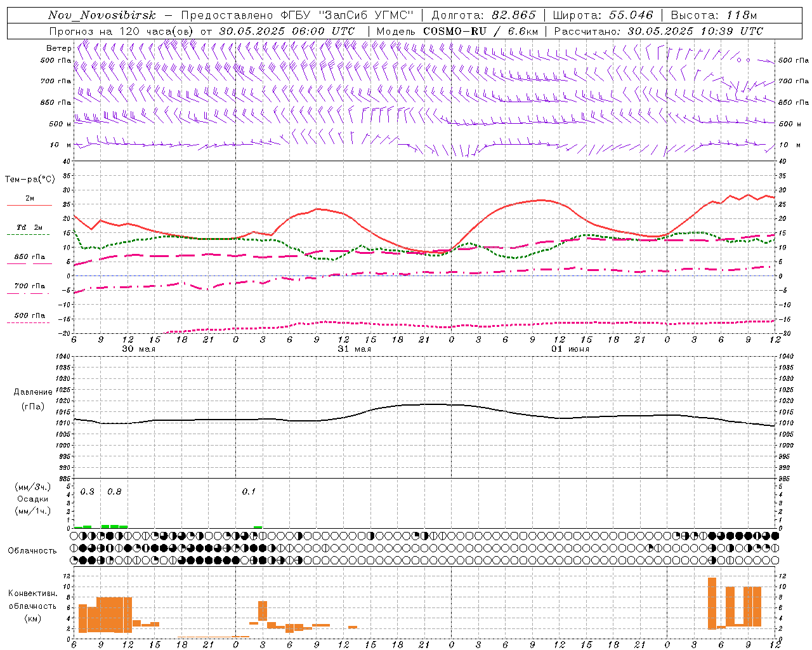Select the 'Предоставлено ФГБУ "ЗапСиб УГМС"' provider text
812x650 pixels.
(298, 15)
